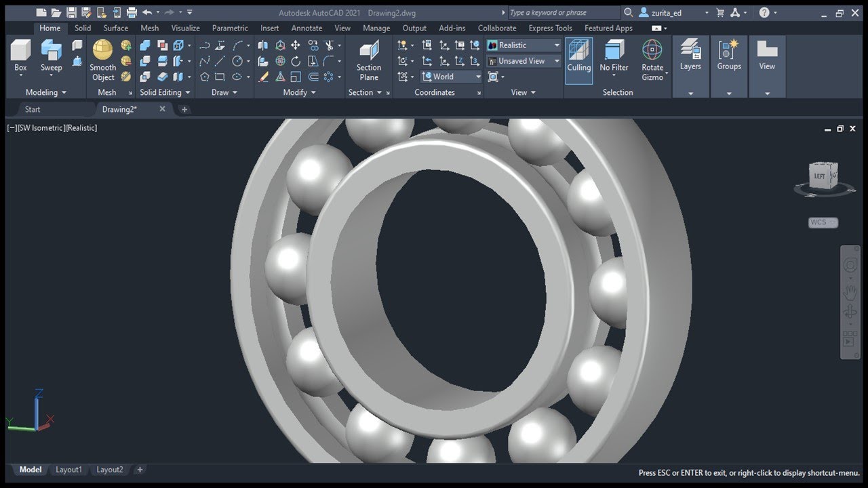The image size is (868, 488).
Task: Select the Rotate tool in Modify panel
Action: point(296,61)
